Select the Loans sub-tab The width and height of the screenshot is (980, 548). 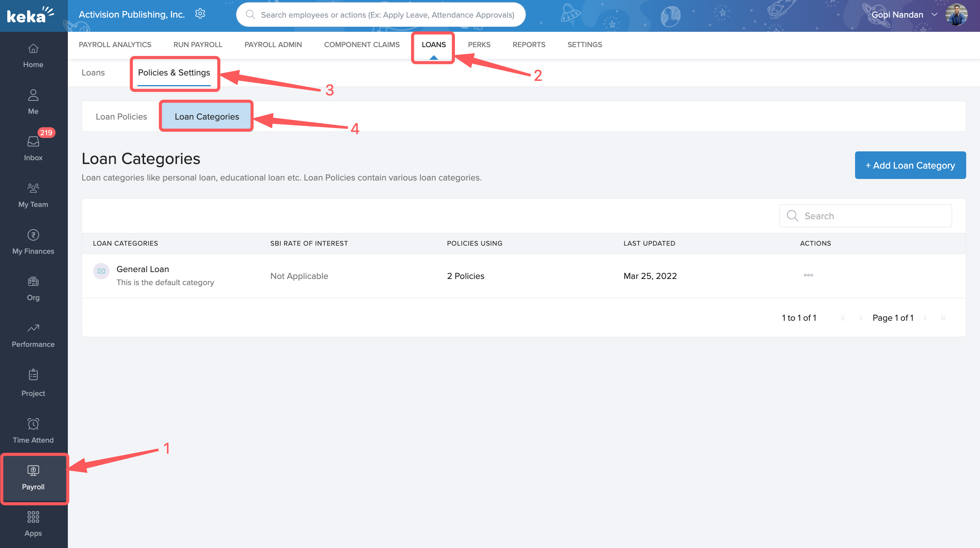(x=93, y=73)
